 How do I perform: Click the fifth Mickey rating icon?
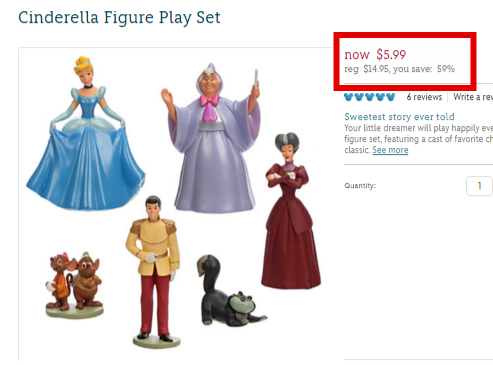tap(391, 97)
